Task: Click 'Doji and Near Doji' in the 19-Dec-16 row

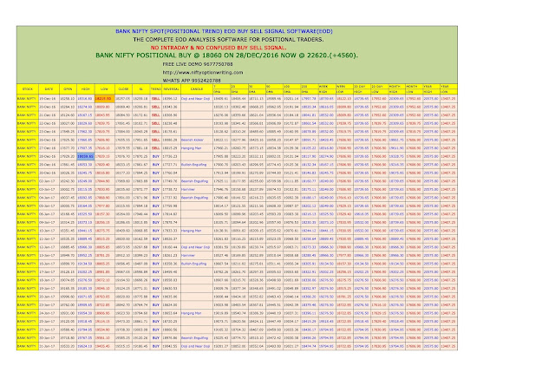Action: point(196,99)
